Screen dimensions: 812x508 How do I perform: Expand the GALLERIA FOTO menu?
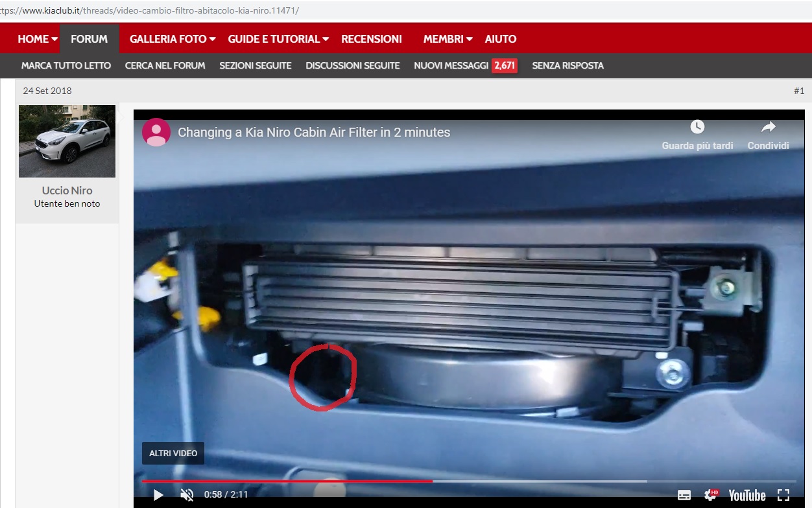click(173, 39)
